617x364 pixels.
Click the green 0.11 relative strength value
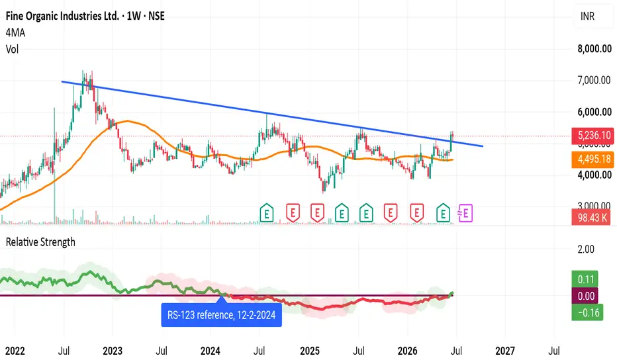click(585, 279)
